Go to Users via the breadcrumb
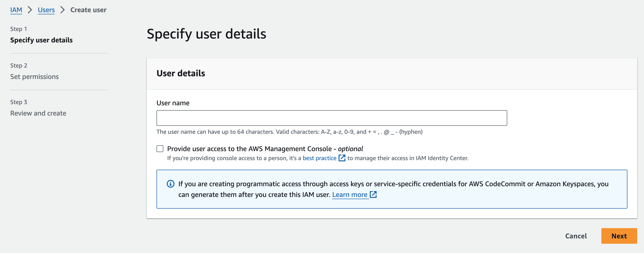The height and width of the screenshot is (253, 644). 46,10
